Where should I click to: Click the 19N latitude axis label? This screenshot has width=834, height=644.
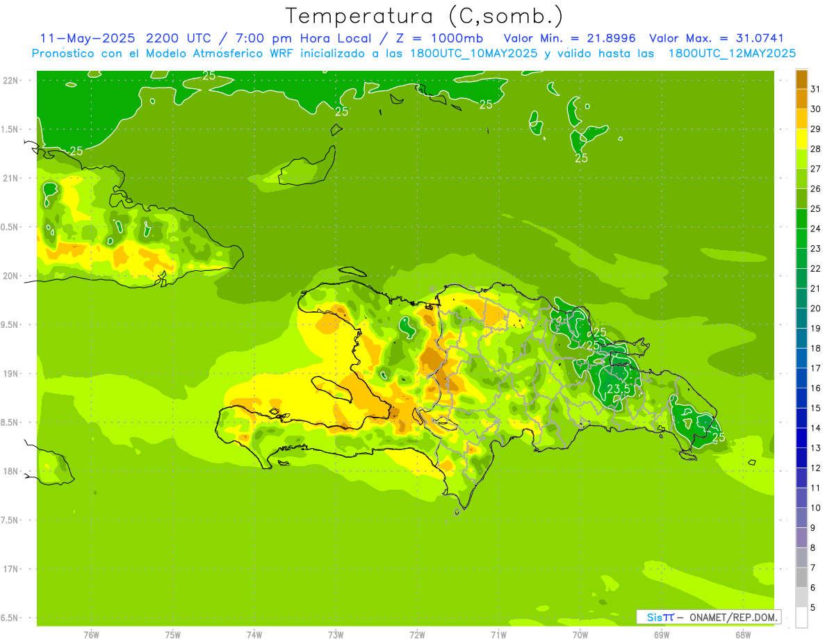[10, 373]
